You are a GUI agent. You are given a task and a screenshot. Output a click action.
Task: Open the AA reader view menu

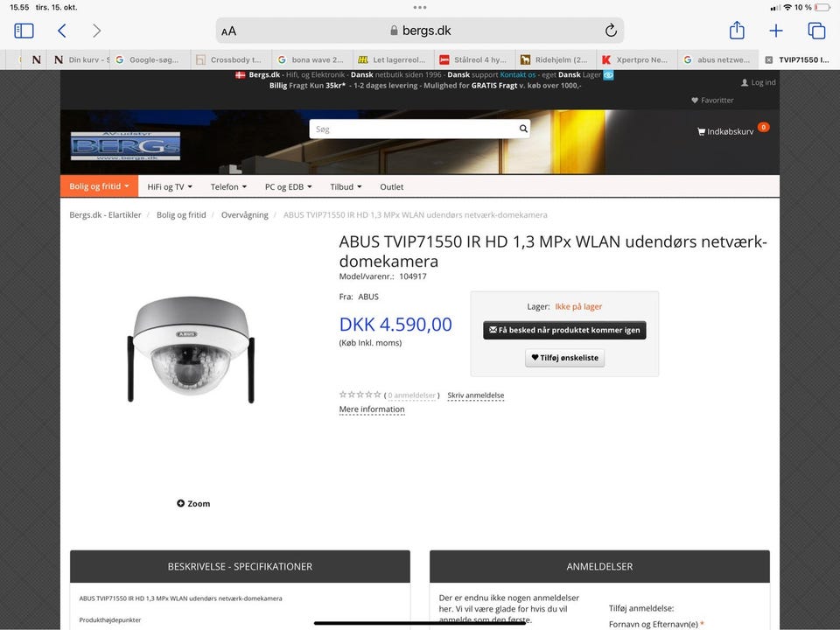[228, 31]
